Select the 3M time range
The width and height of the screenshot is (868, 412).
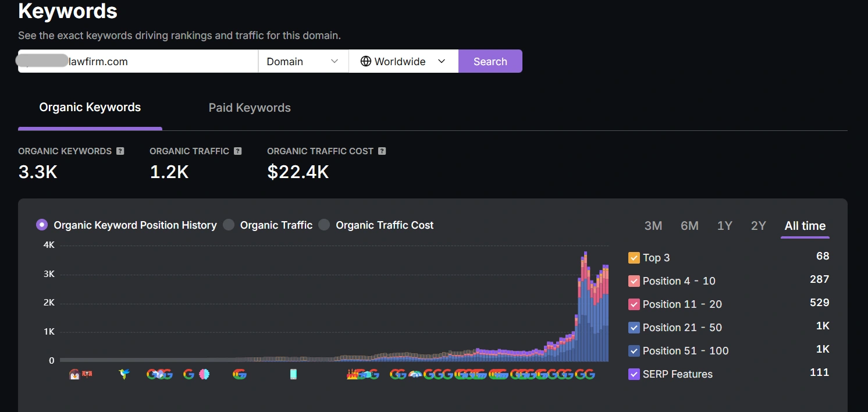coord(653,226)
